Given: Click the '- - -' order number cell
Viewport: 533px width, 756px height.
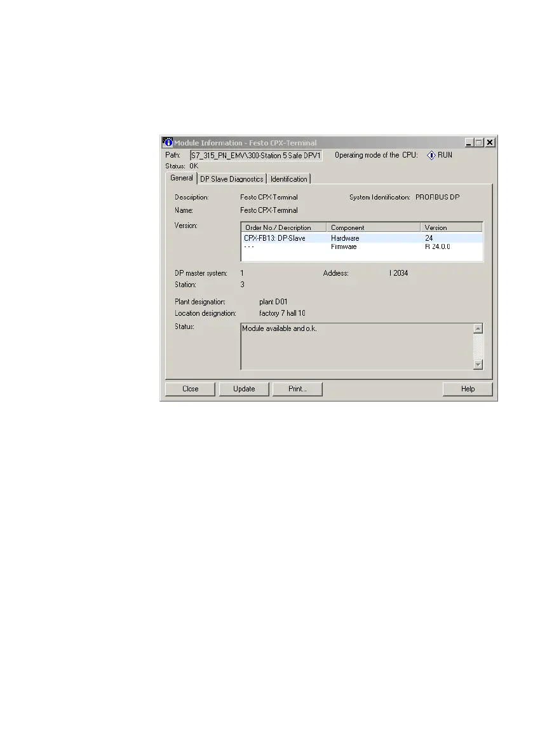Looking at the screenshot, I should (248, 247).
